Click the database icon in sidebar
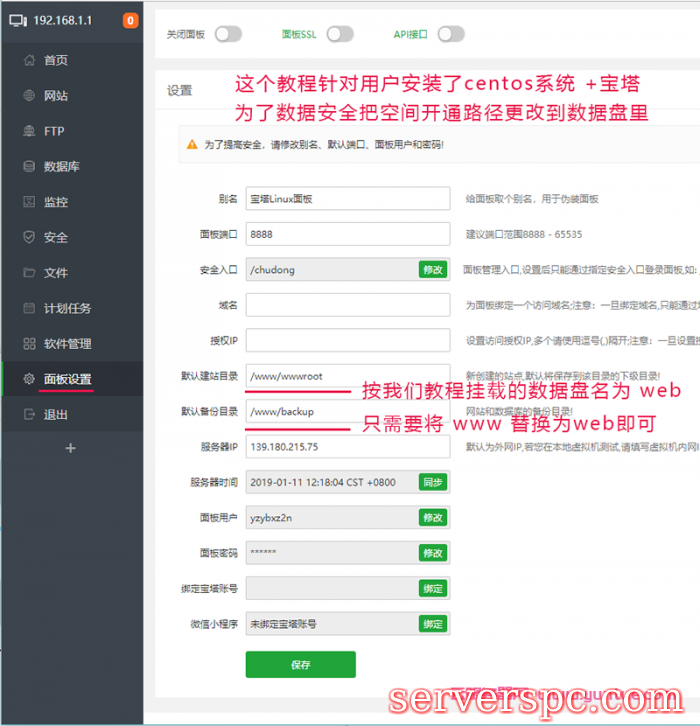Image resolution: width=700 pixels, height=726 pixels. 28,167
